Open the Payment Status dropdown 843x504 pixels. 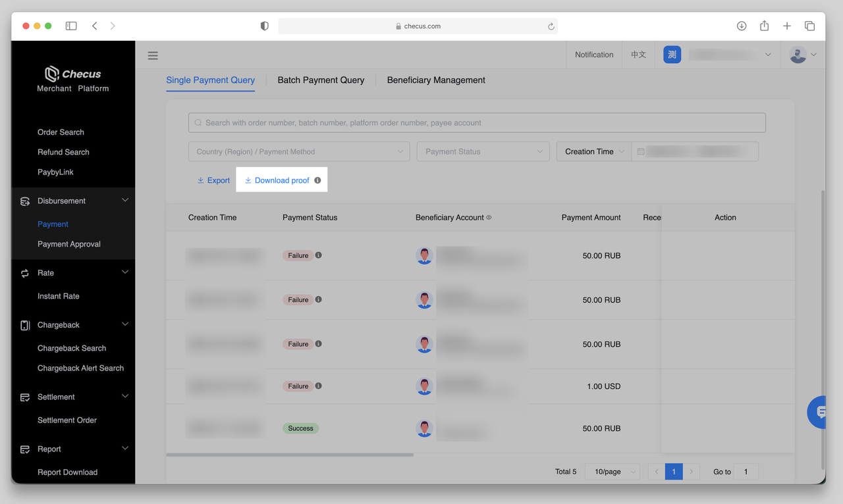(x=483, y=151)
